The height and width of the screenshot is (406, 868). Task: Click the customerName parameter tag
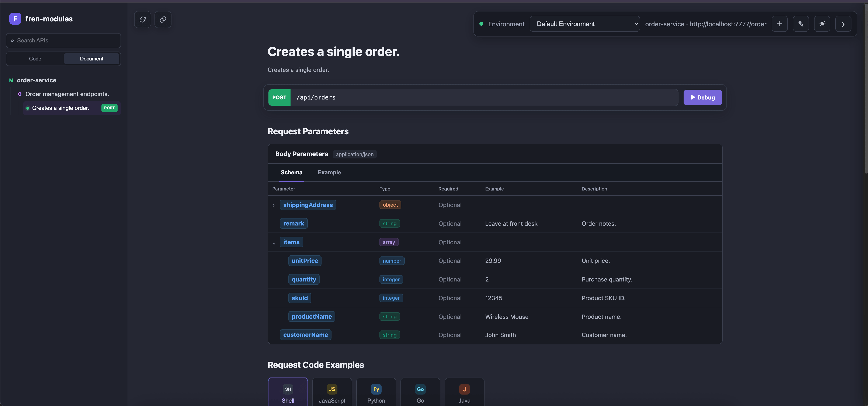(306, 335)
